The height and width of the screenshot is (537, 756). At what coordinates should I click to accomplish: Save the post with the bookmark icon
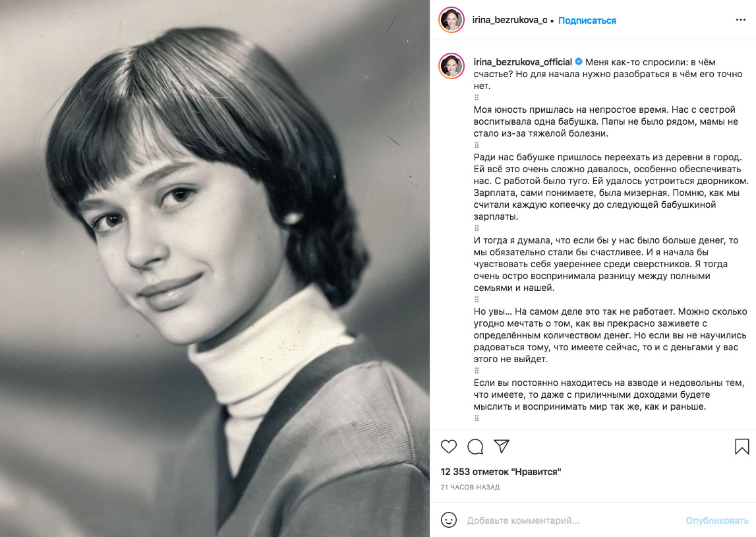tap(741, 447)
